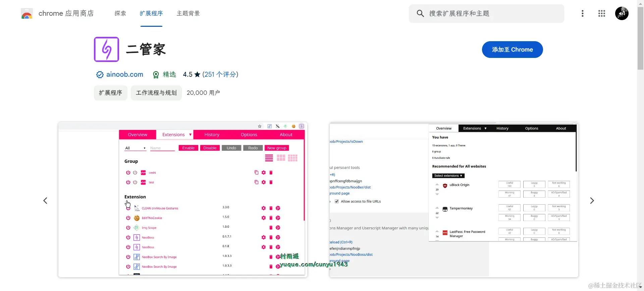This screenshot has height=291, width=644.
Task: Select the dense grid layout icon
Action: 293,158
